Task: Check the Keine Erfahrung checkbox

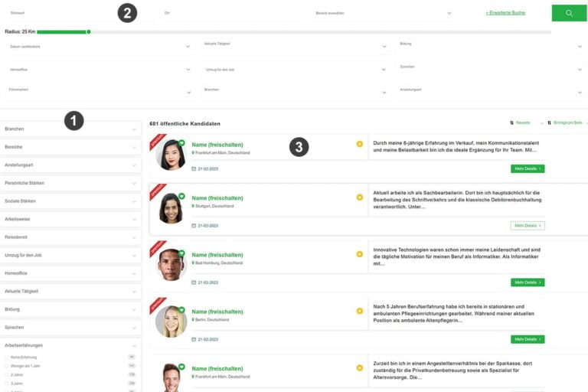Action: (7, 357)
